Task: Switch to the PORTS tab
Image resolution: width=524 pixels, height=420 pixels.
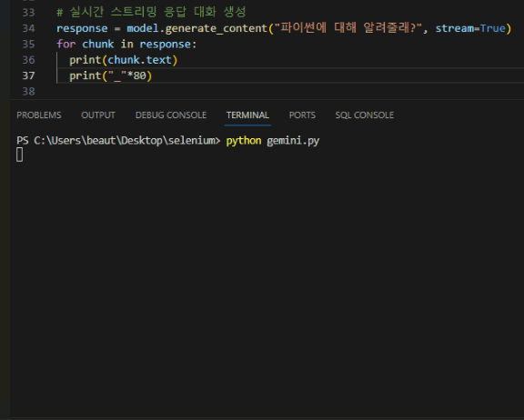Action: 302,115
